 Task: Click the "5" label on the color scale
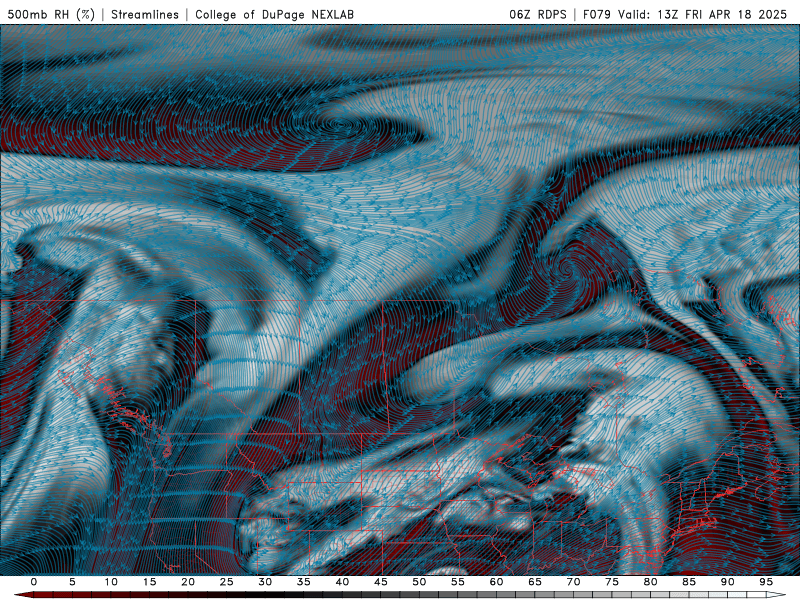coord(72,582)
